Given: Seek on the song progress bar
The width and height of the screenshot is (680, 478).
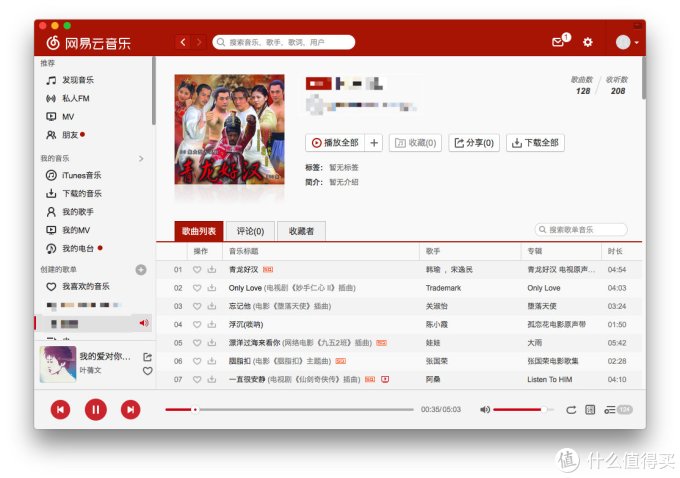Looking at the screenshot, I should point(289,409).
